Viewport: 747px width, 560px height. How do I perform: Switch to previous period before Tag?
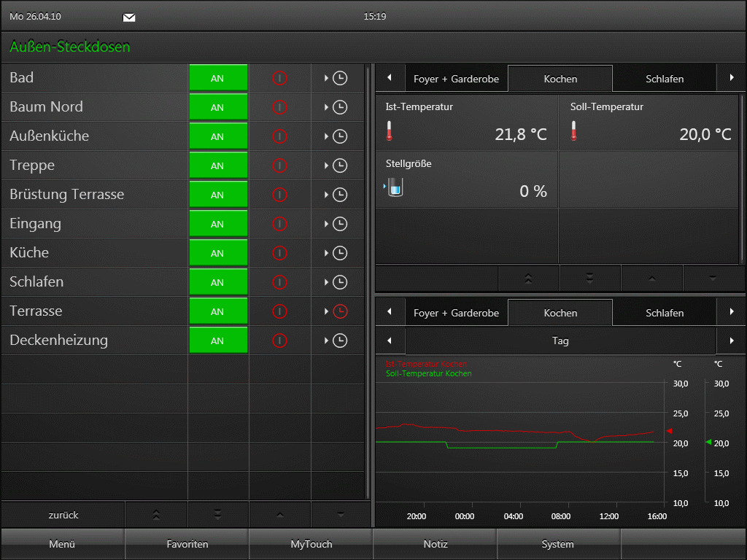pos(390,341)
